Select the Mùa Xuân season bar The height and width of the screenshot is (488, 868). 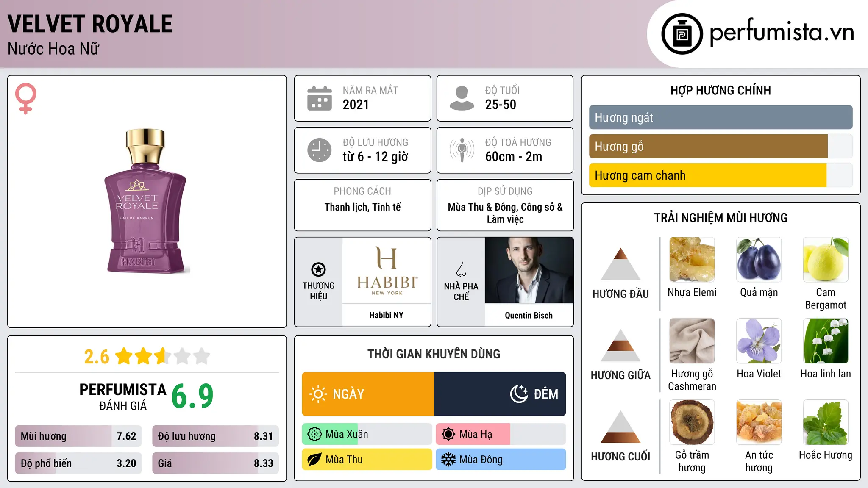367,434
